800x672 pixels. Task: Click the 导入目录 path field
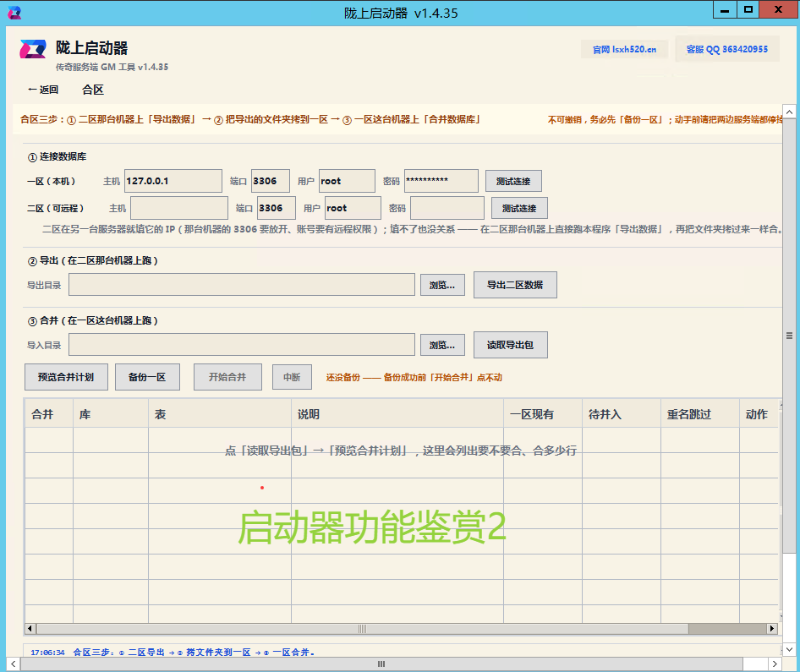[x=242, y=345]
